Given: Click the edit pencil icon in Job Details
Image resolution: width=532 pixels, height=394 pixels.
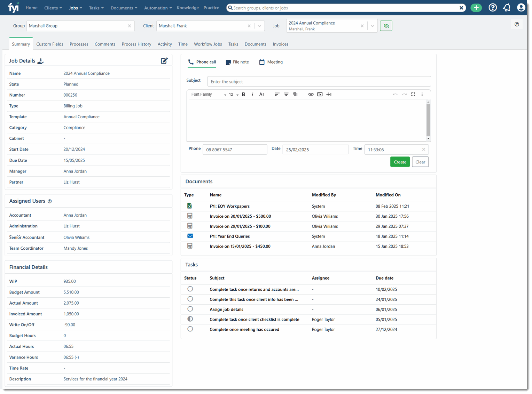Looking at the screenshot, I should click(164, 61).
